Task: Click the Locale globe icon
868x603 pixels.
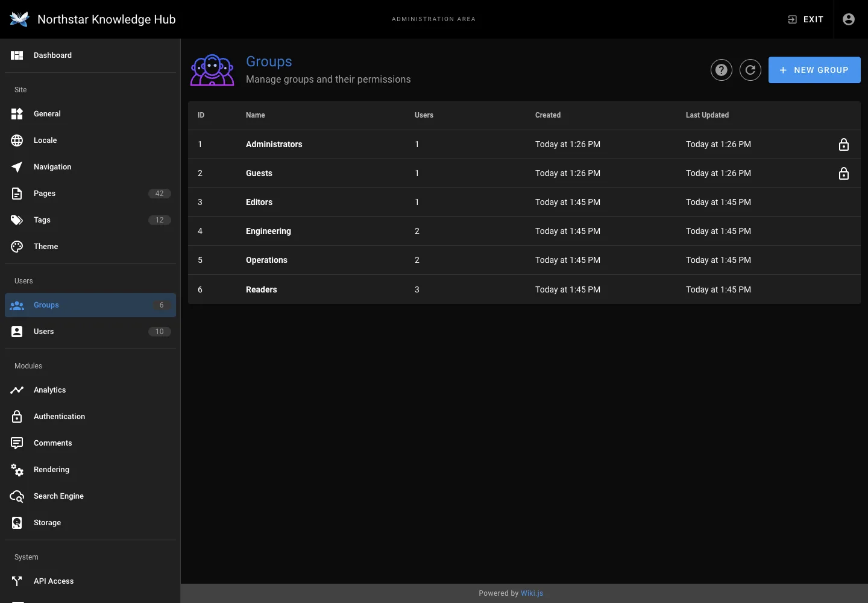Action: pyautogui.click(x=17, y=140)
